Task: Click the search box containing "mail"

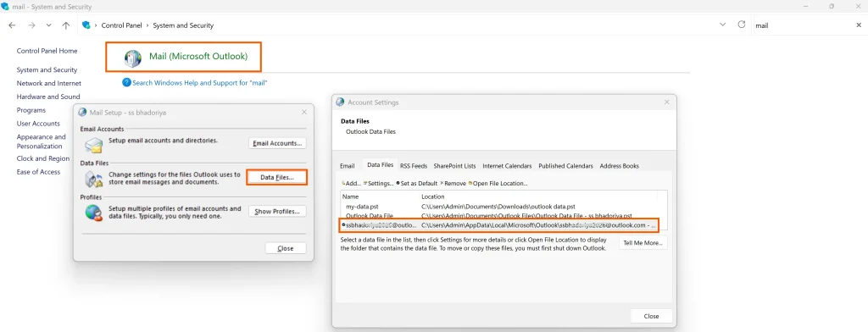Action: coord(803,25)
